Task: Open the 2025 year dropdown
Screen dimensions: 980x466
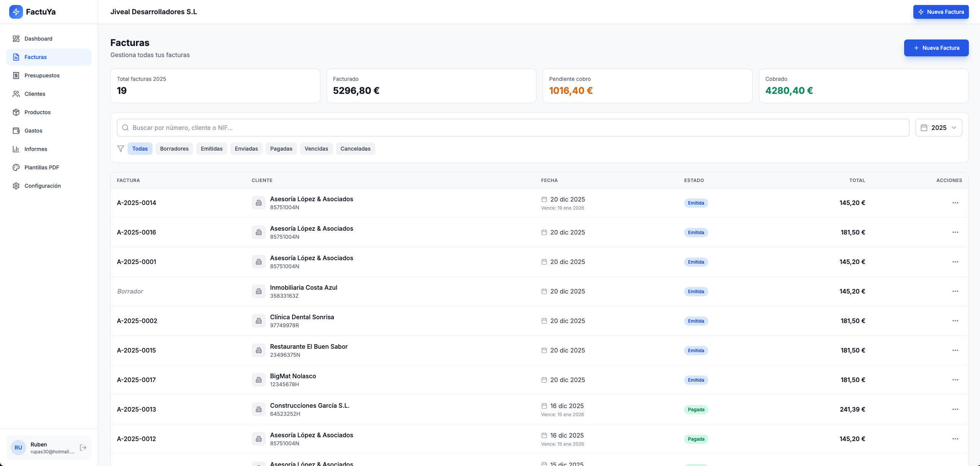Action: point(939,127)
